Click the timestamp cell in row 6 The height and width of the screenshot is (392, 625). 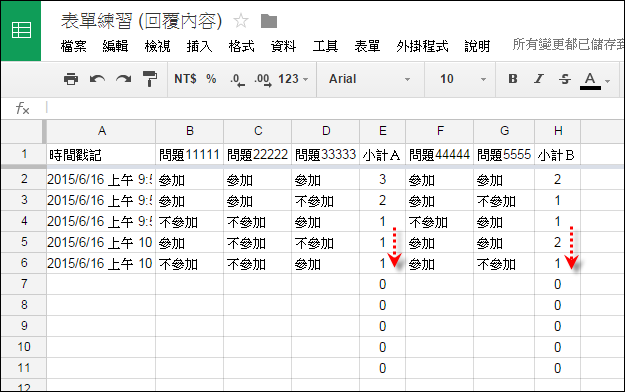coord(101,264)
